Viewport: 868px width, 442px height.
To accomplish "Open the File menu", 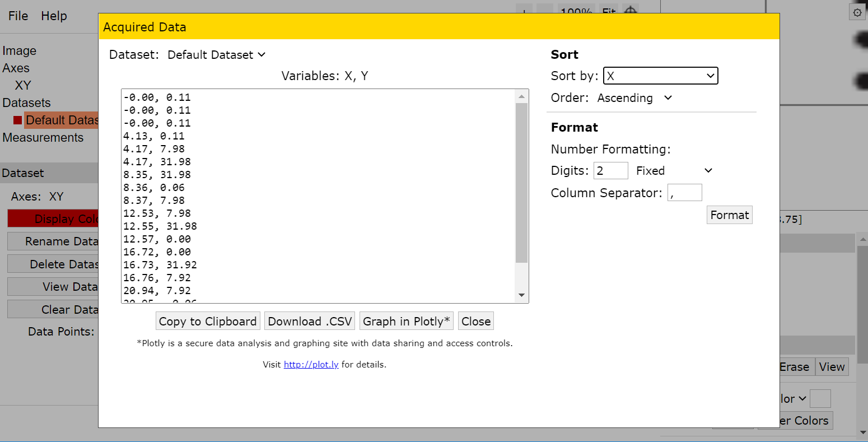I will pos(18,16).
